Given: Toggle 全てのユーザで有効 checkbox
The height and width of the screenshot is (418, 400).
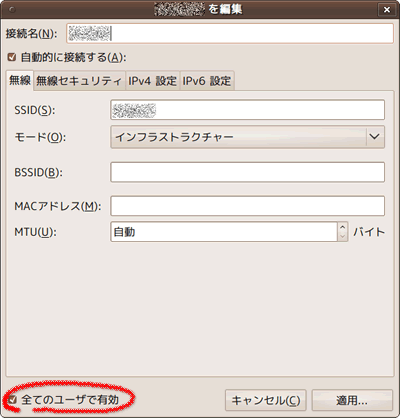Looking at the screenshot, I should 13,400.
